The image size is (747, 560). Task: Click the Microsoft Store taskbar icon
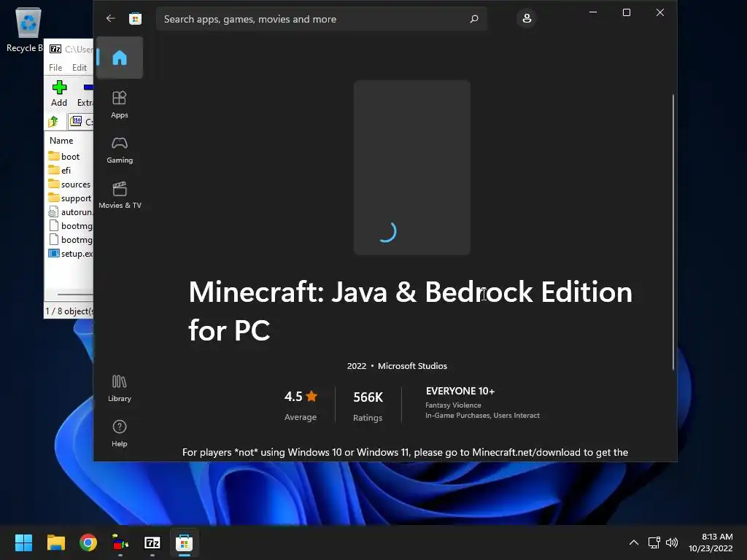point(184,542)
